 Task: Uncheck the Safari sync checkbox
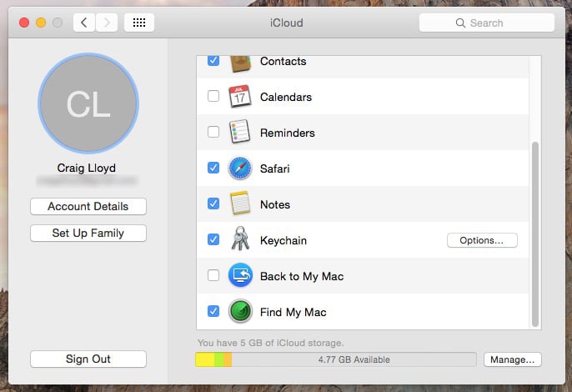click(x=213, y=168)
